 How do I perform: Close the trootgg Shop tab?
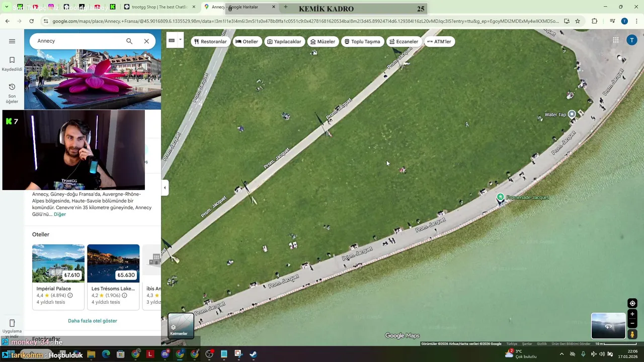point(194,7)
